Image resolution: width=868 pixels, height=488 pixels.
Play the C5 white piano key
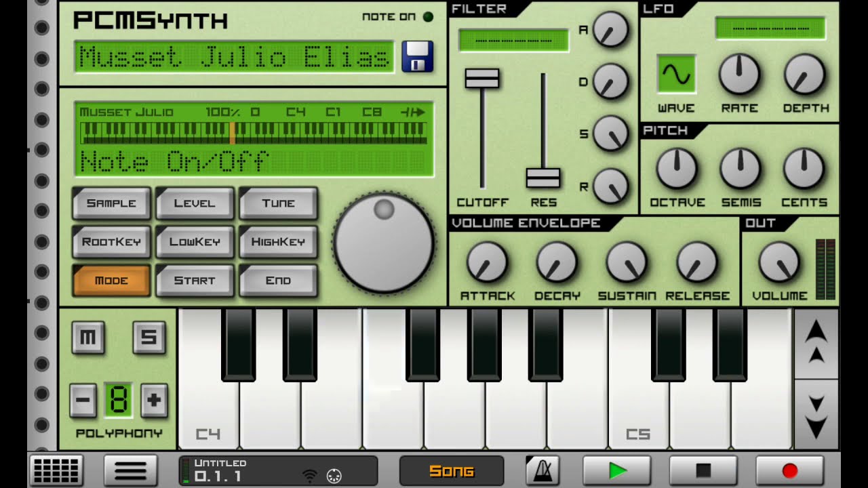click(x=637, y=413)
